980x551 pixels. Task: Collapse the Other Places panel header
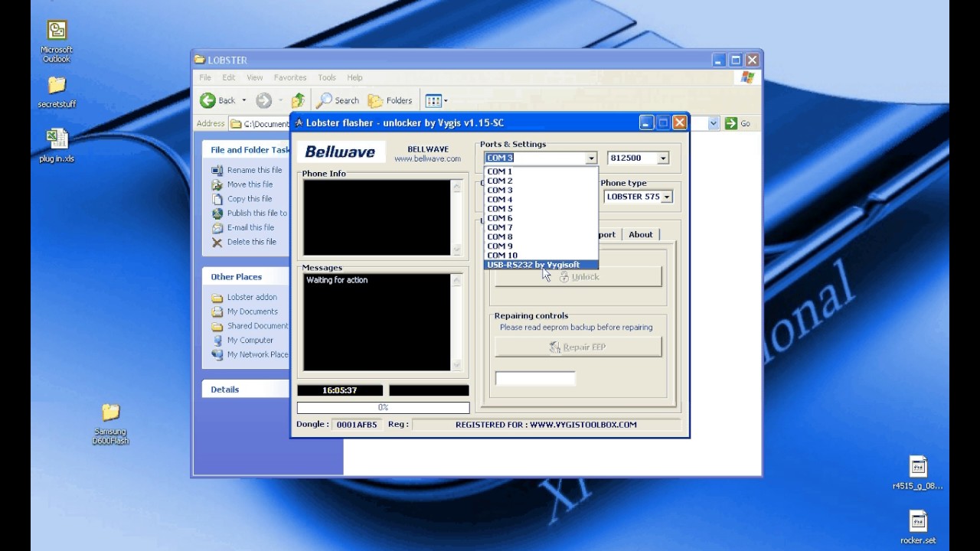[246, 277]
